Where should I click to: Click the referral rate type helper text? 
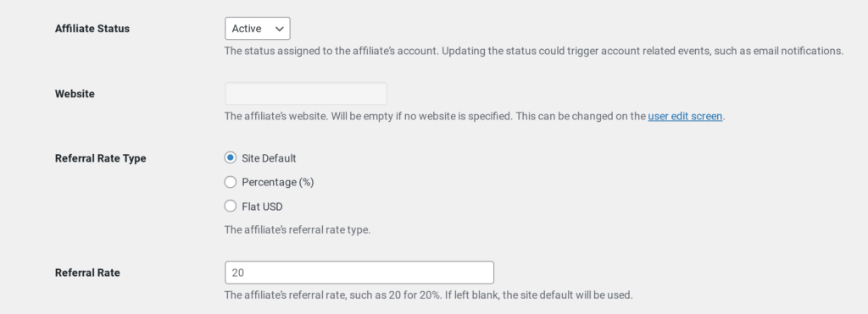point(298,229)
